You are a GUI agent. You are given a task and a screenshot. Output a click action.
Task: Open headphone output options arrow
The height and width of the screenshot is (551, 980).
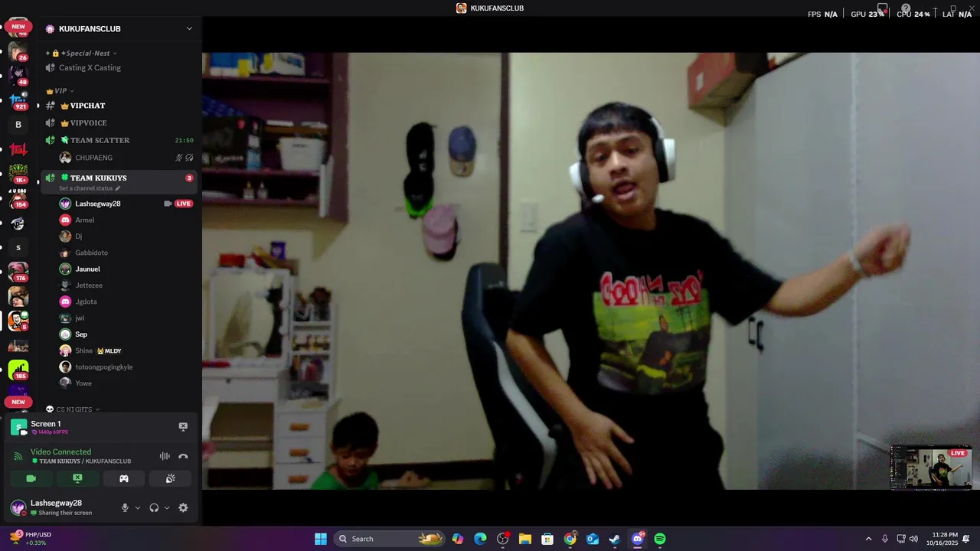click(167, 507)
